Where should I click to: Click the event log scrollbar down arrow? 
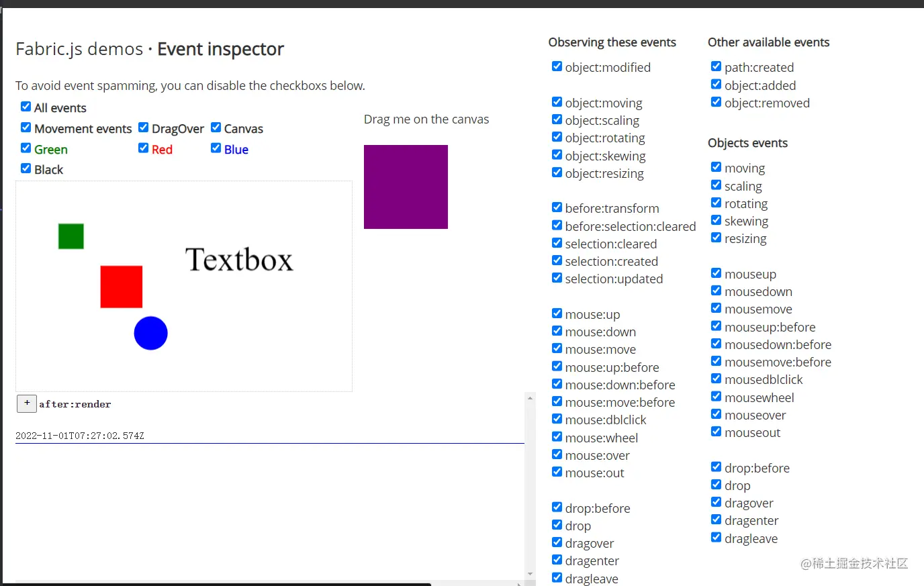[530, 574]
